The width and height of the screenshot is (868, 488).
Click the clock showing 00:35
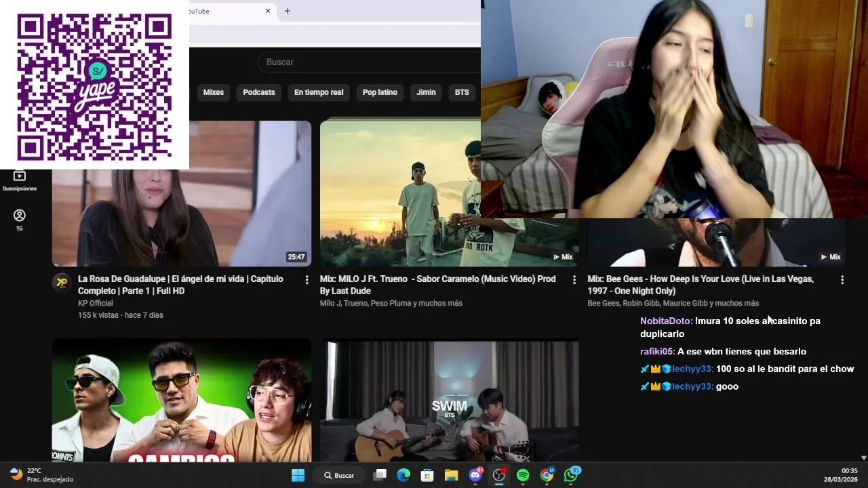coord(850,470)
